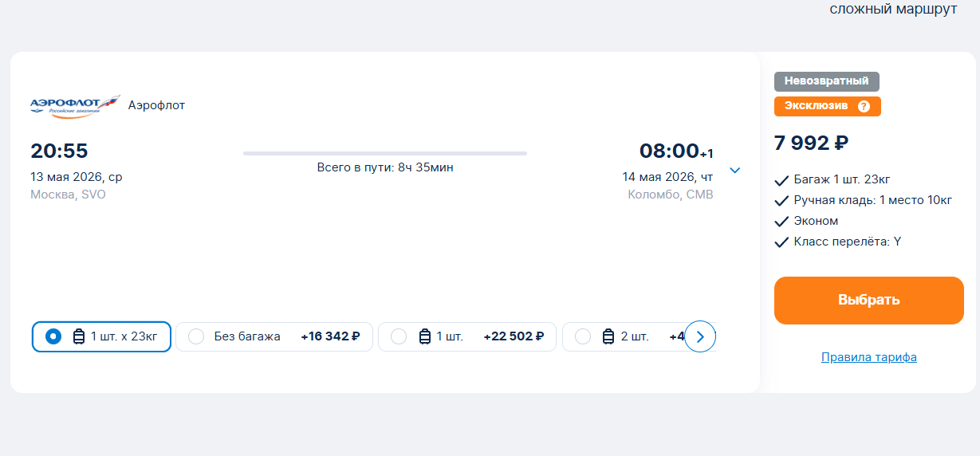Click the luggage icon in the 2 шт. option
Image resolution: width=980 pixels, height=456 pixels.
coord(608,336)
